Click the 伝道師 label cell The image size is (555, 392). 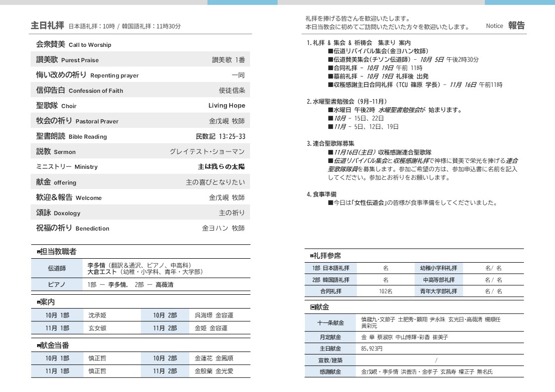pyautogui.click(x=56, y=269)
